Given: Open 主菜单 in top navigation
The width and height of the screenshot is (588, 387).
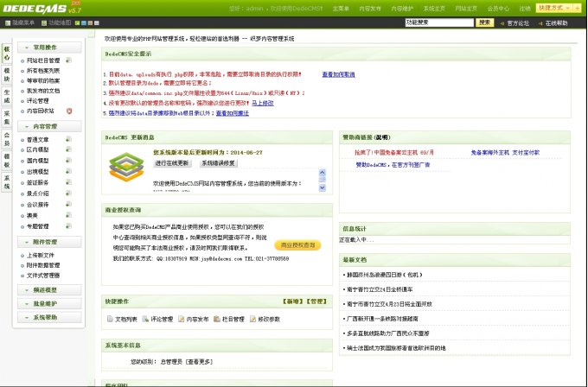Looking at the screenshot, I should pos(341,9).
